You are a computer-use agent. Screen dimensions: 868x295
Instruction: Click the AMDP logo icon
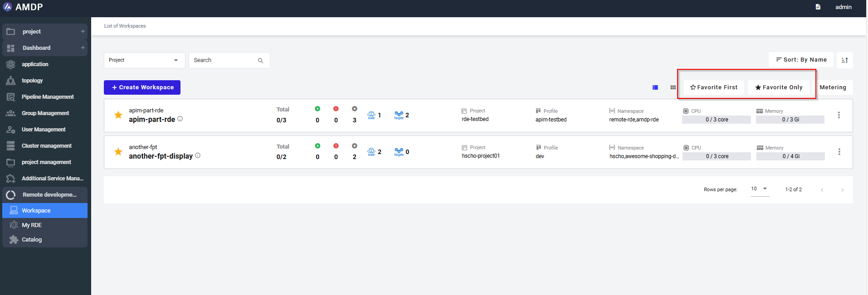(8, 7)
